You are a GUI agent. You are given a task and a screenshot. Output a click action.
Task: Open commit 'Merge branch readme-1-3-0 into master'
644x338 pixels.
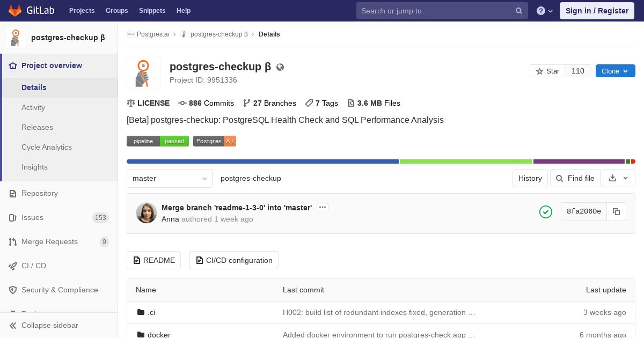pyautogui.click(x=237, y=208)
